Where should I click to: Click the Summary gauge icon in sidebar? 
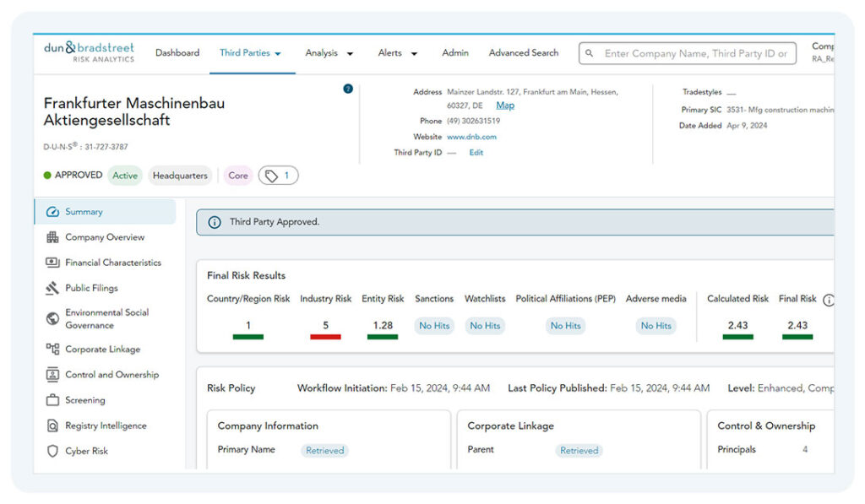click(x=52, y=212)
